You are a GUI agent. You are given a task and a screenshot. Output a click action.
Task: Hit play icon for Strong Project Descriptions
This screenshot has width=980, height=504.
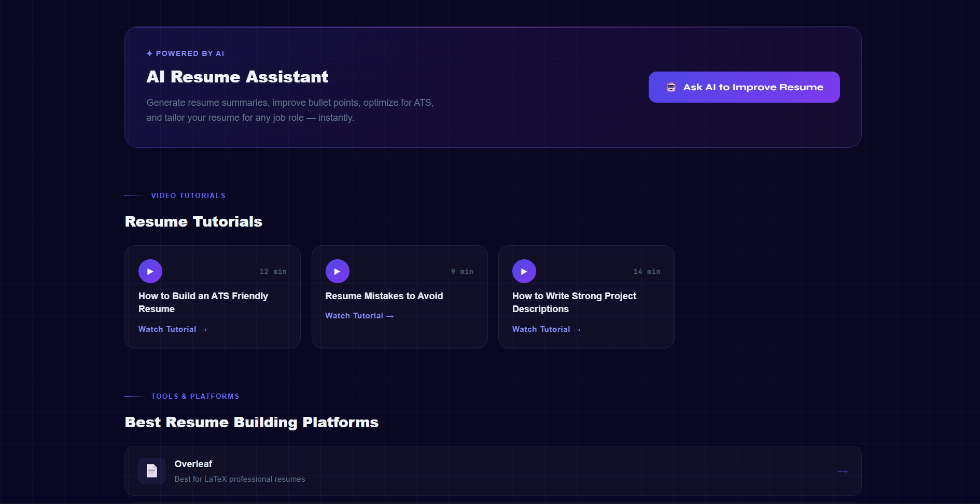click(x=524, y=271)
